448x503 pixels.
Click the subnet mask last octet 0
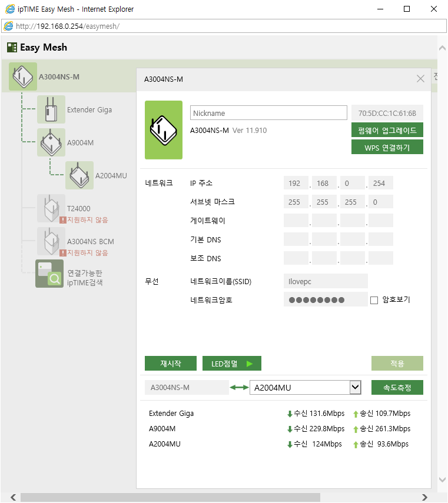(381, 202)
